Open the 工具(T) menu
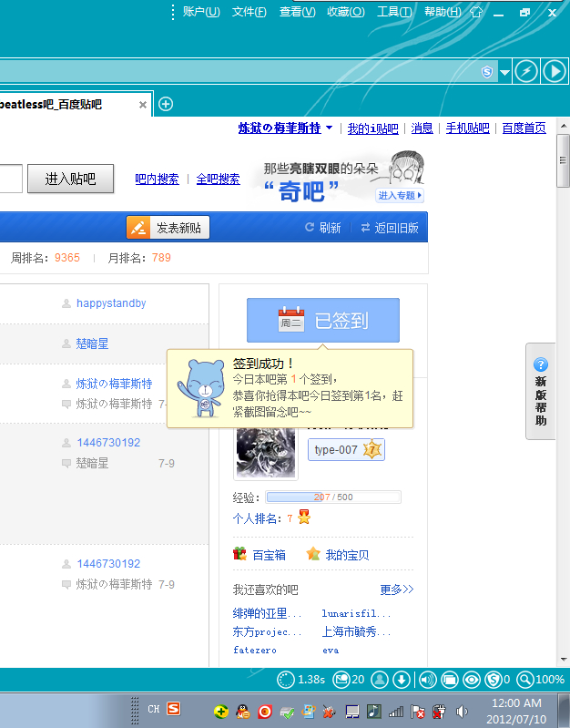This screenshot has height=728, width=570. pyautogui.click(x=394, y=12)
